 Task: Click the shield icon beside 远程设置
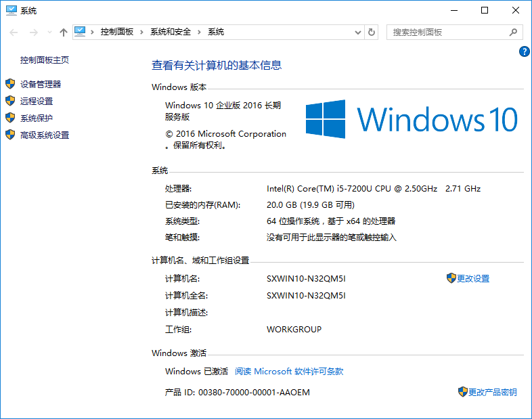point(10,101)
